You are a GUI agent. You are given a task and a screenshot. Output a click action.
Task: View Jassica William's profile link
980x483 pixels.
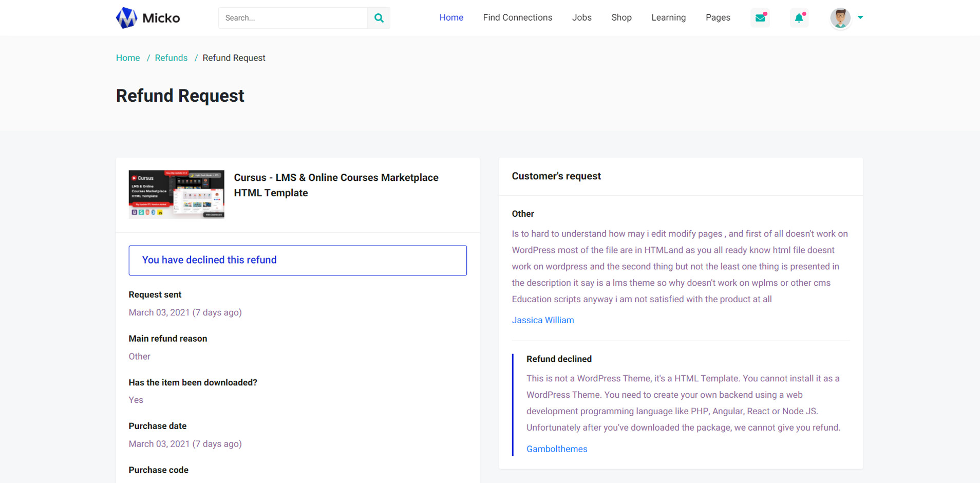point(543,320)
